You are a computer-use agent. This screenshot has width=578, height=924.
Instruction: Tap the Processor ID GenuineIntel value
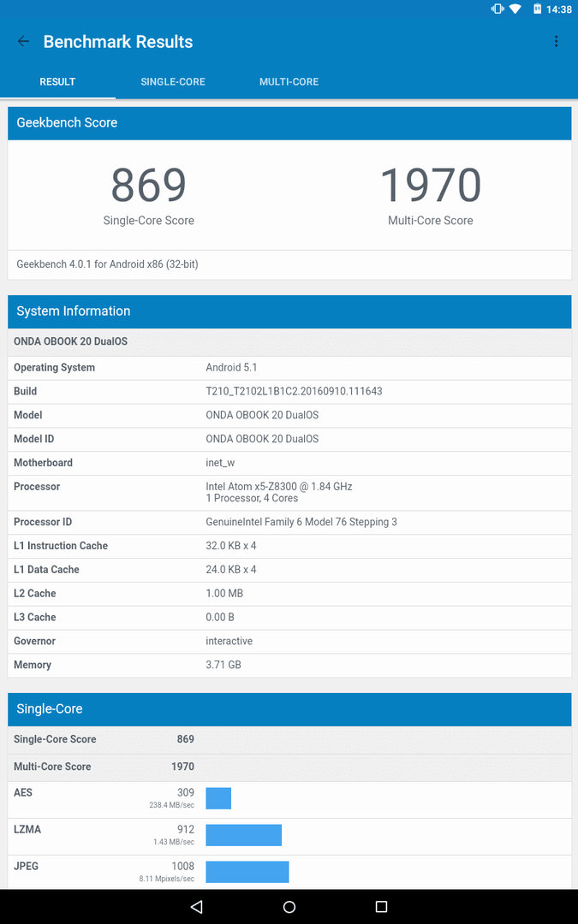click(x=301, y=522)
